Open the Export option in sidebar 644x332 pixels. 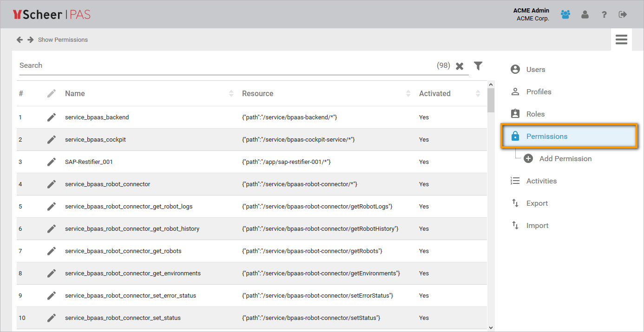pos(537,203)
